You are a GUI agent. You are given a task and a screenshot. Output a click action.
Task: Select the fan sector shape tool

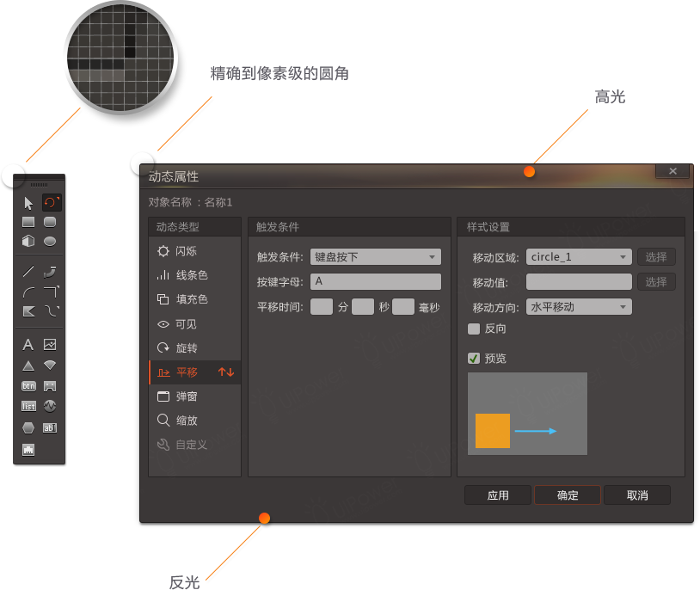click(x=50, y=366)
